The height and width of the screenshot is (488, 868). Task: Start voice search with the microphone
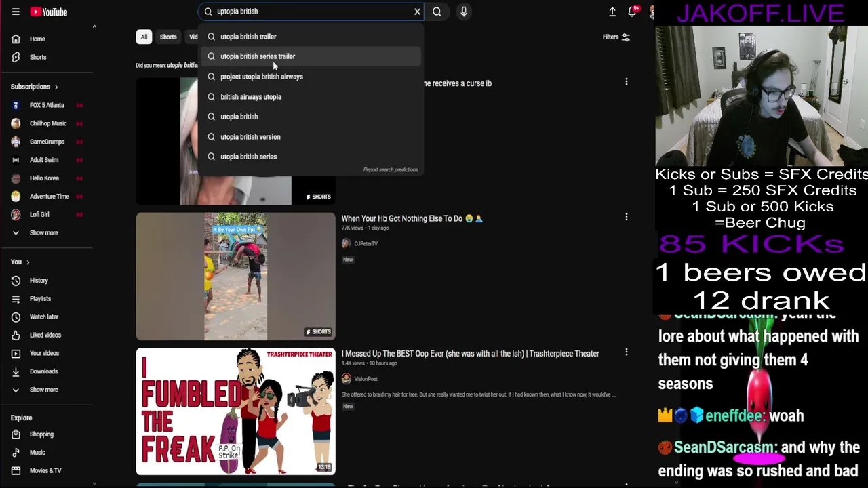coord(464,12)
